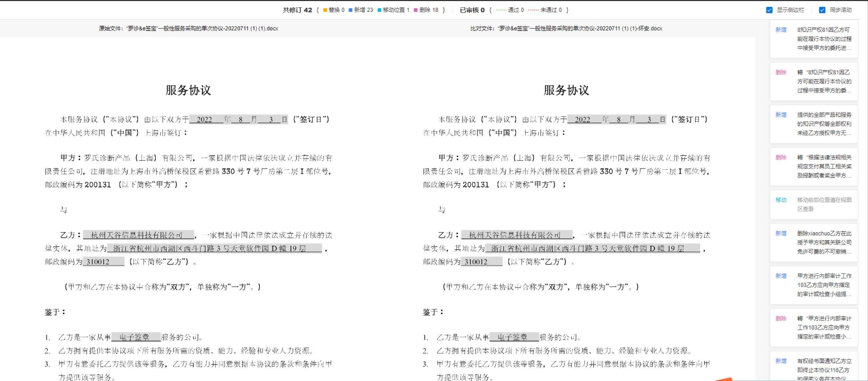Open sidebar card 删除 根据法律法规相关
Viewport: 868px width, 381px height.
click(814, 166)
